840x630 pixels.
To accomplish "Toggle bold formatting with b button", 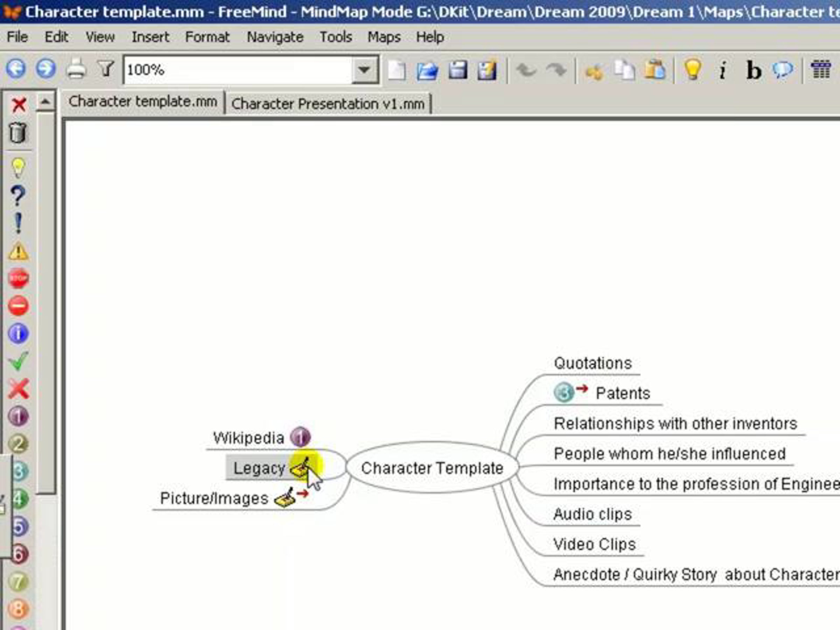I will click(x=754, y=71).
